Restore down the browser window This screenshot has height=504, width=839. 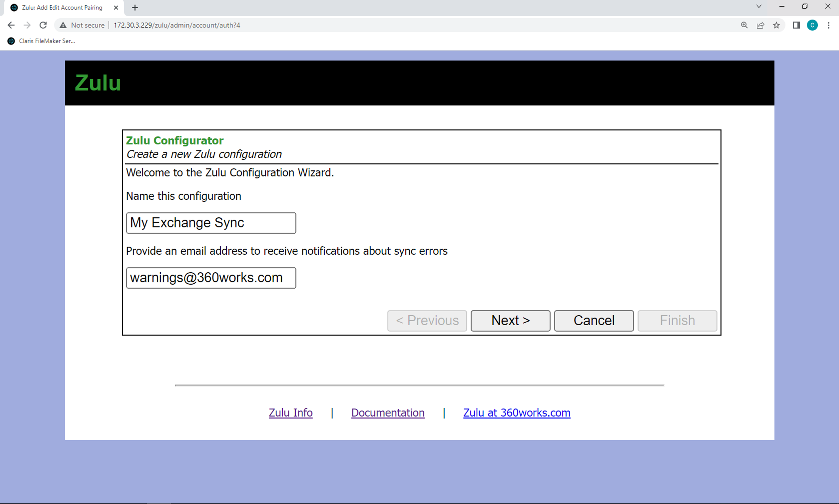coord(805,6)
